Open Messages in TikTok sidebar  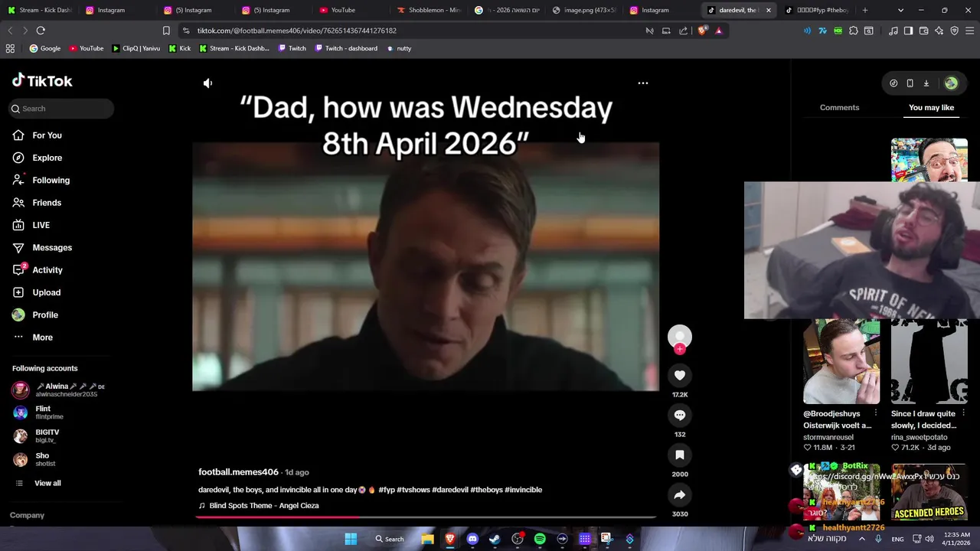52,247
